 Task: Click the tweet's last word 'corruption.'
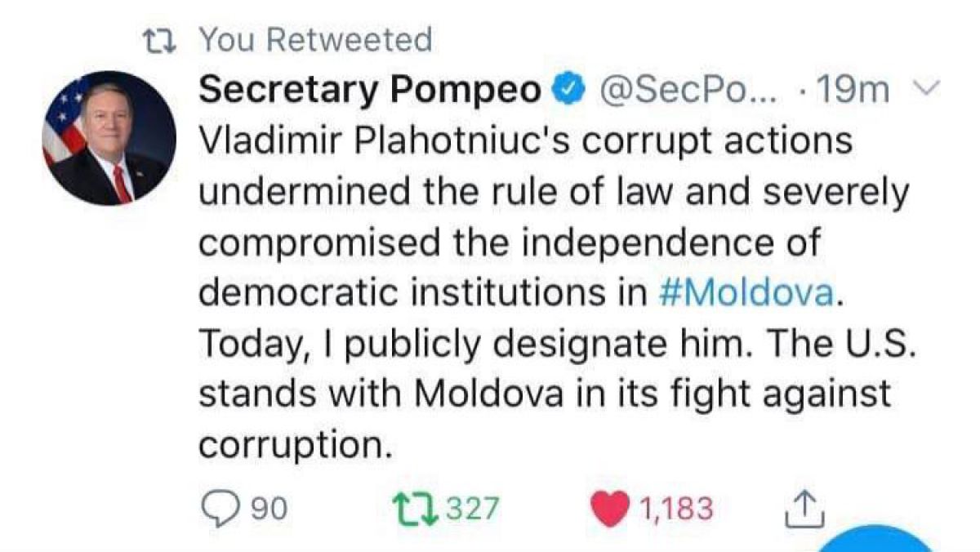tap(291, 444)
